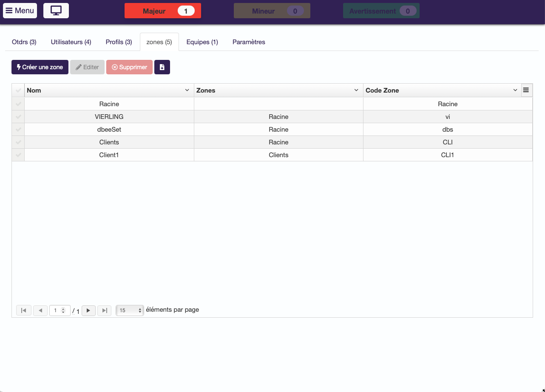Click the monitor display icon button
This screenshot has width=545, height=392.
[x=56, y=11]
